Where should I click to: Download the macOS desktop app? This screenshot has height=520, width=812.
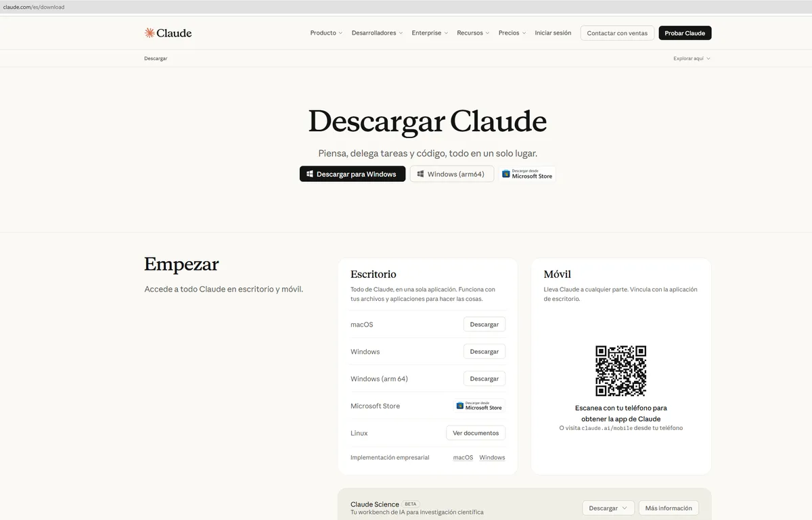click(484, 325)
